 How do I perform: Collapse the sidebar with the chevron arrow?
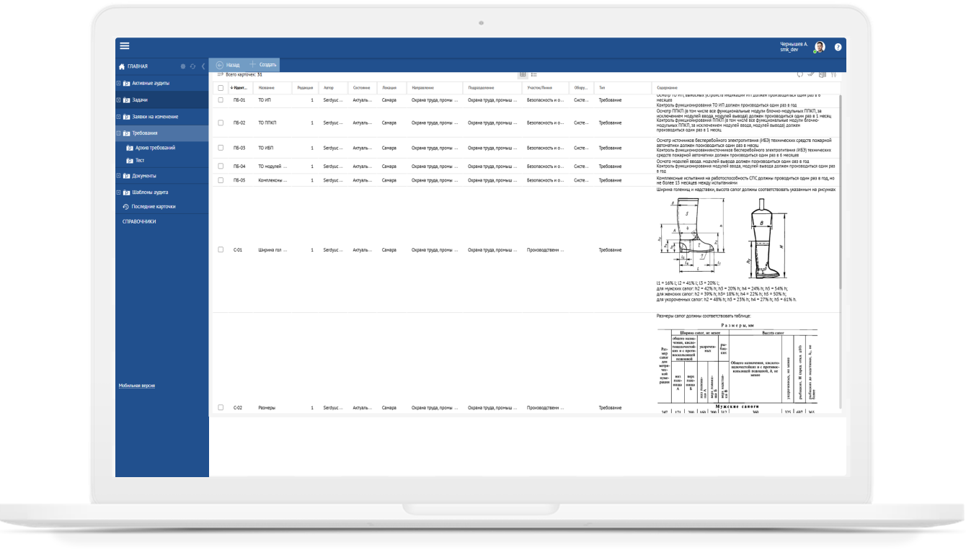203,66
